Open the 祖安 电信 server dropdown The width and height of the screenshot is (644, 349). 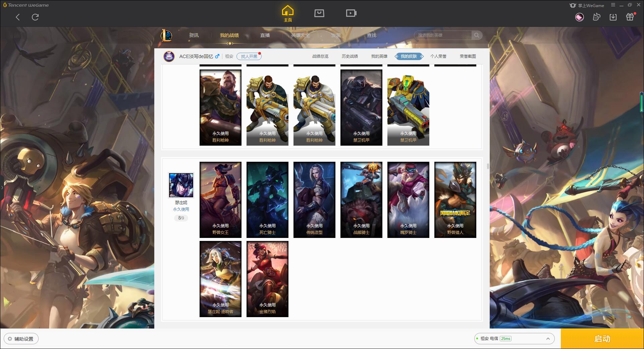(514, 339)
